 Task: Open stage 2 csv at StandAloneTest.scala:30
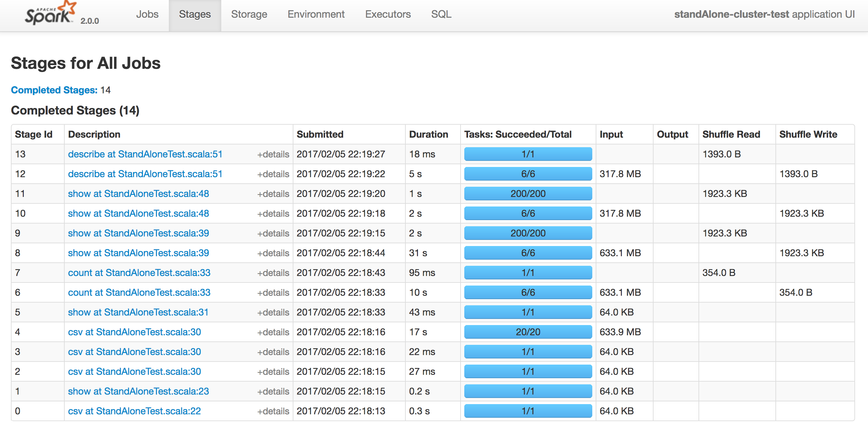click(134, 371)
